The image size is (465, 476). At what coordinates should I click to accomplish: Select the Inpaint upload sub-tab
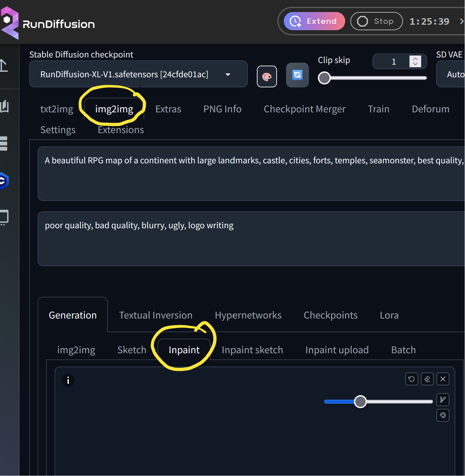click(x=337, y=350)
